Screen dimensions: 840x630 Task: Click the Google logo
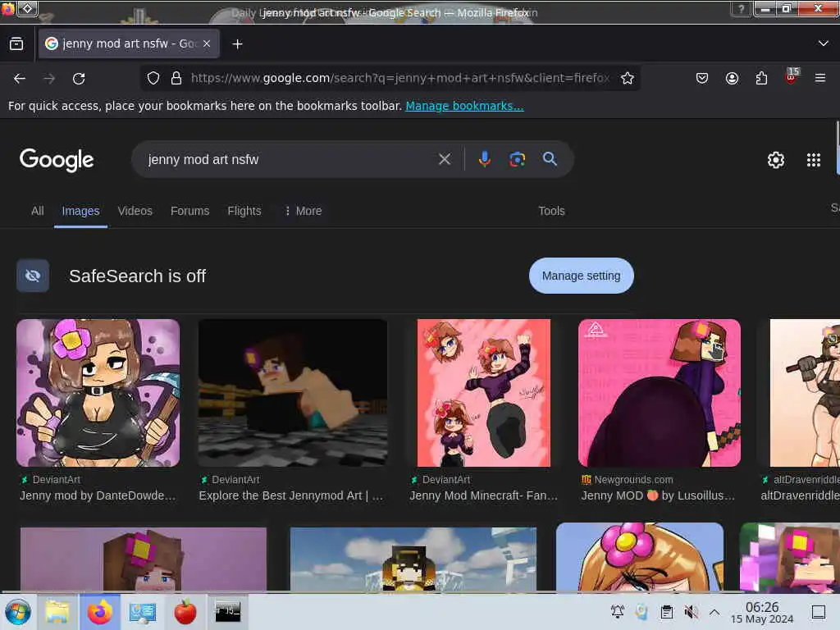click(x=57, y=160)
